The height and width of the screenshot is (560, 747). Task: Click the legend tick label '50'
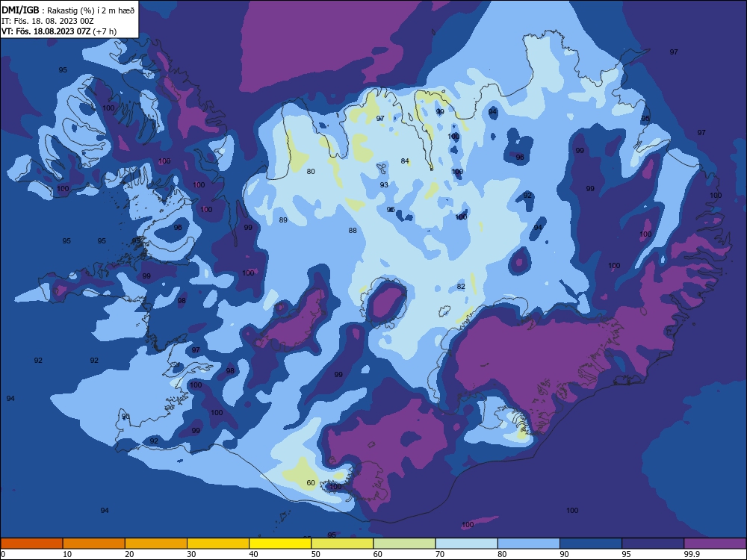[x=316, y=554]
